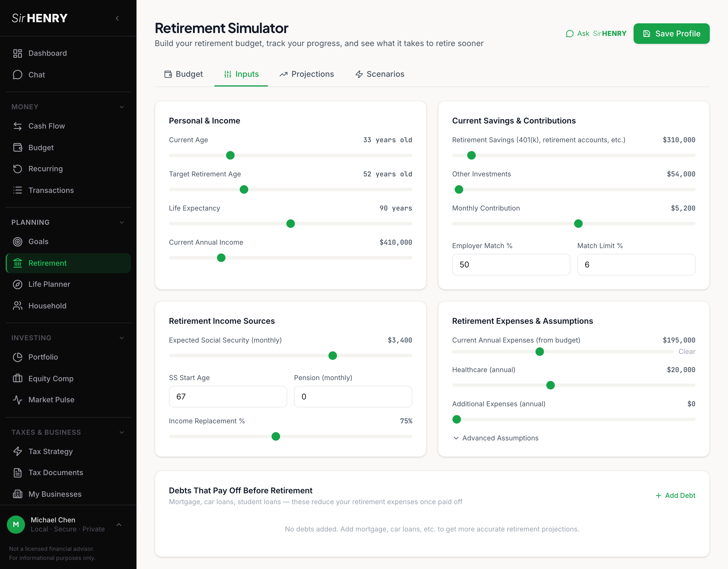Click Add Debt in debts section
The image size is (728, 569).
pos(675,495)
